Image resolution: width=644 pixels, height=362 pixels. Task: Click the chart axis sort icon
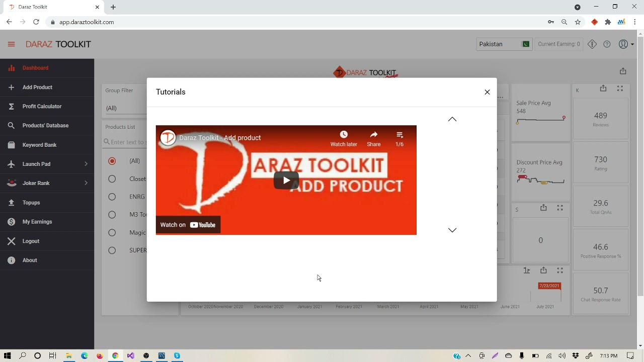tap(527, 270)
